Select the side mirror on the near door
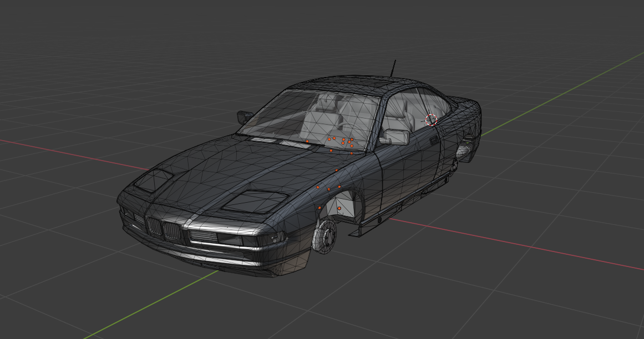The image size is (644, 339). (x=395, y=137)
